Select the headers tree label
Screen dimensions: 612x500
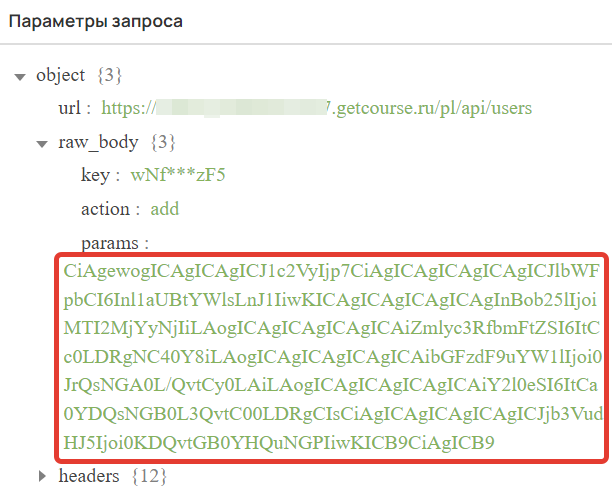pos(89,476)
